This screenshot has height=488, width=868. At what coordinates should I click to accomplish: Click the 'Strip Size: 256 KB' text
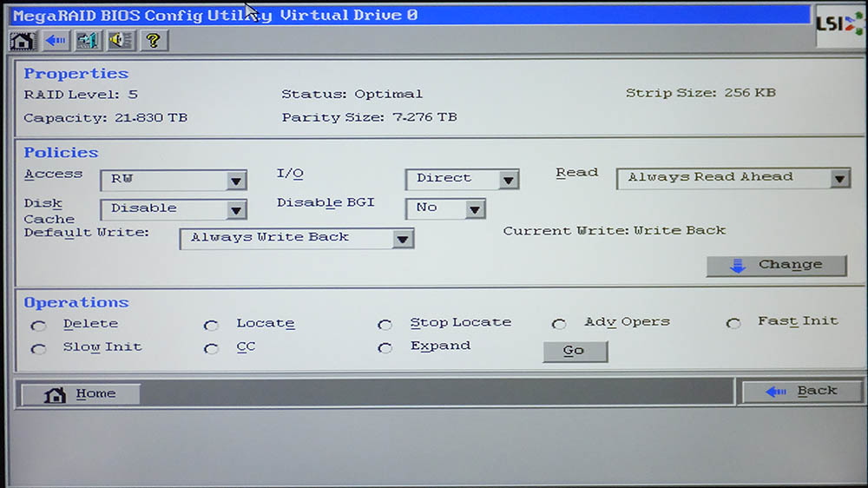700,93
